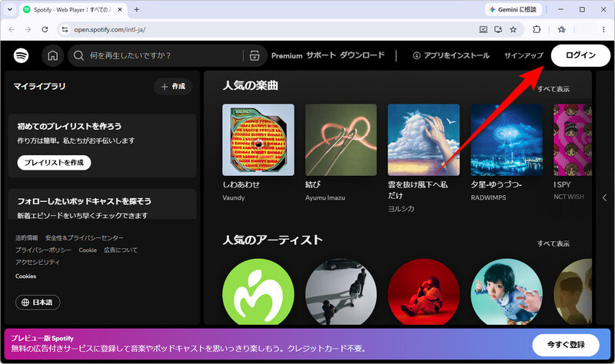Open the I SPY album cover
The height and width of the screenshot is (364, 615).
pyautogui.click(x=573, y=140)
